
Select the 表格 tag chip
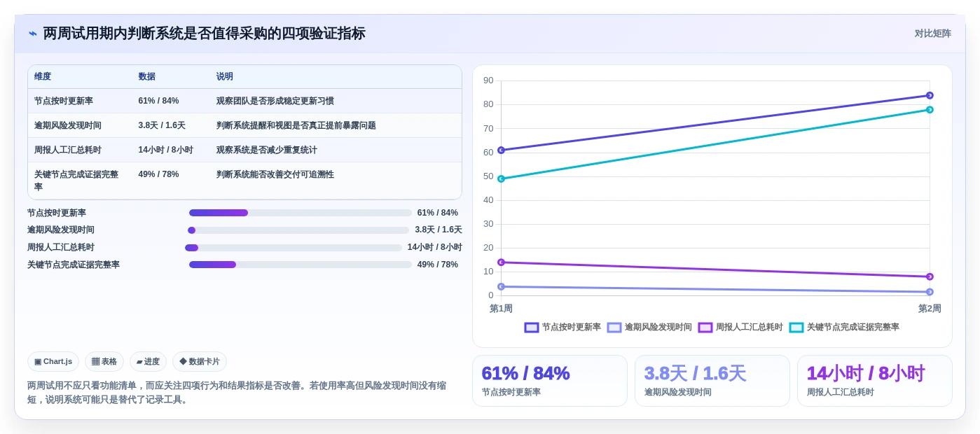104,361
